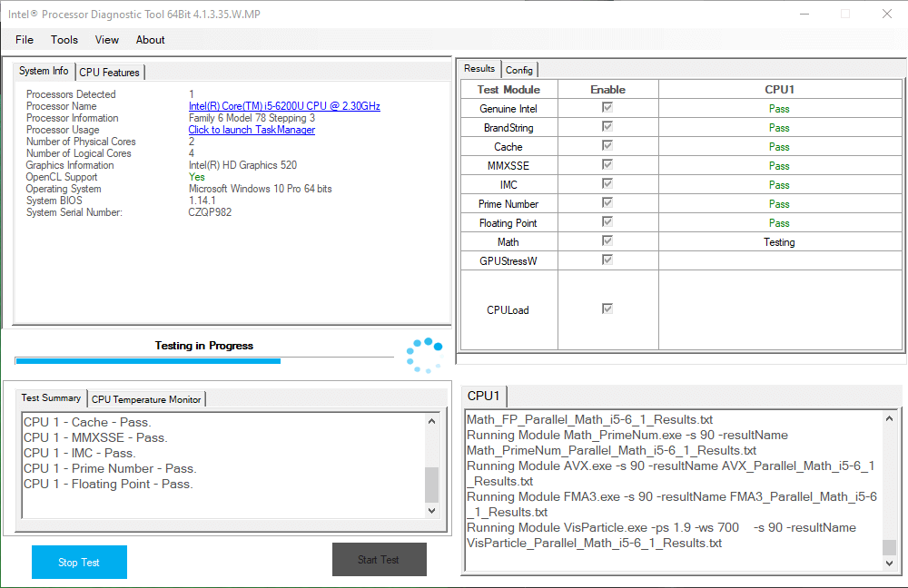Click the Intel(R) HD Graphics 520 value
908x588 pixels.
click(242, 165)
